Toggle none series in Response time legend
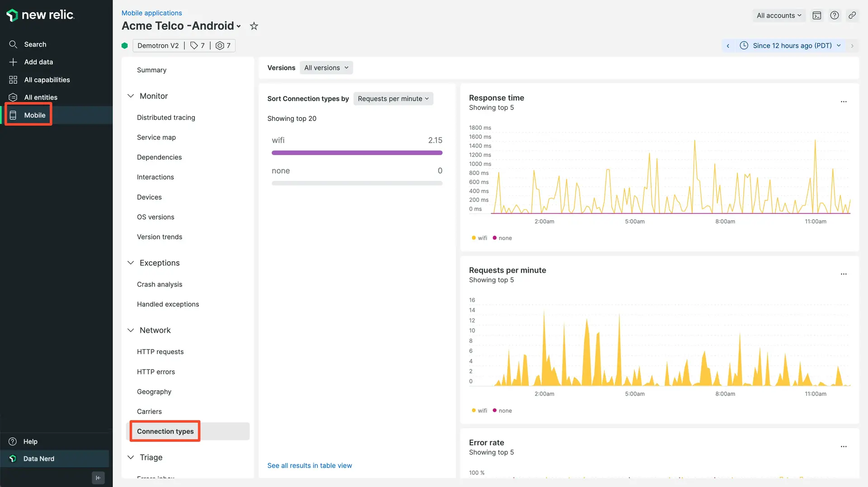The width and height of the screenshot is (868, 487). 502,238
